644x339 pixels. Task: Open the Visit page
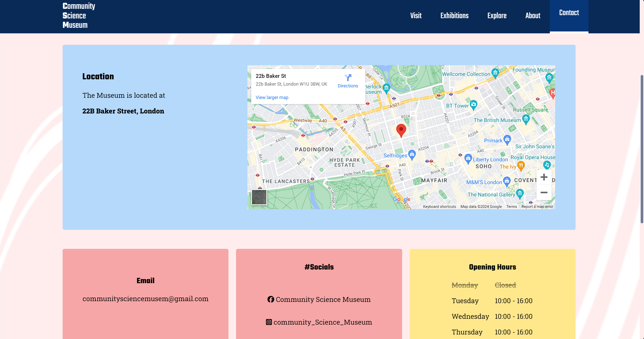(416, 16)
